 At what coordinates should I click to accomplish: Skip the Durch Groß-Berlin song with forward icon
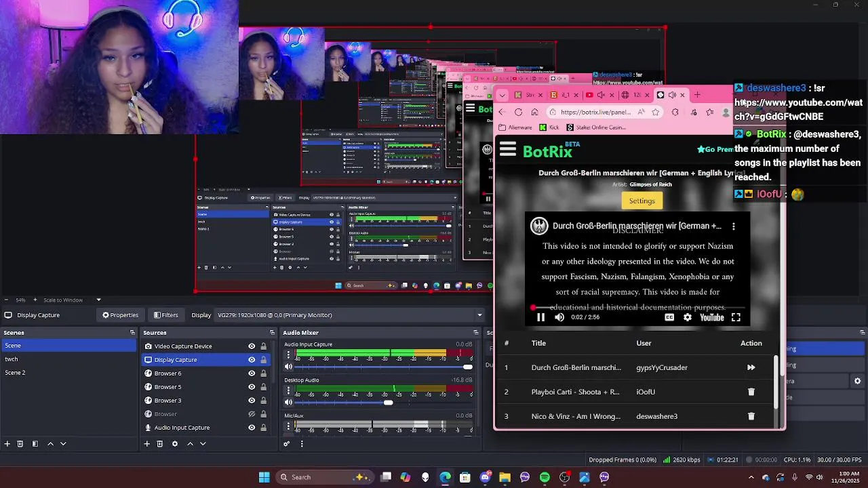click(751, 367)
